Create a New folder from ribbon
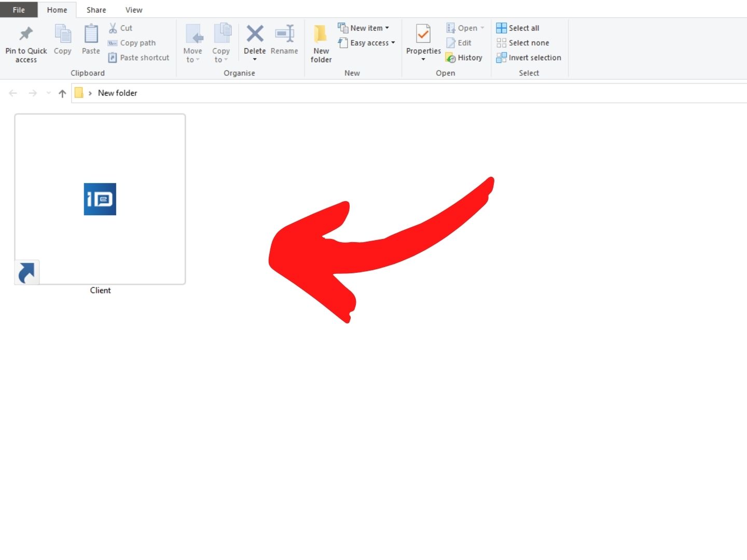 pos(321,44)
